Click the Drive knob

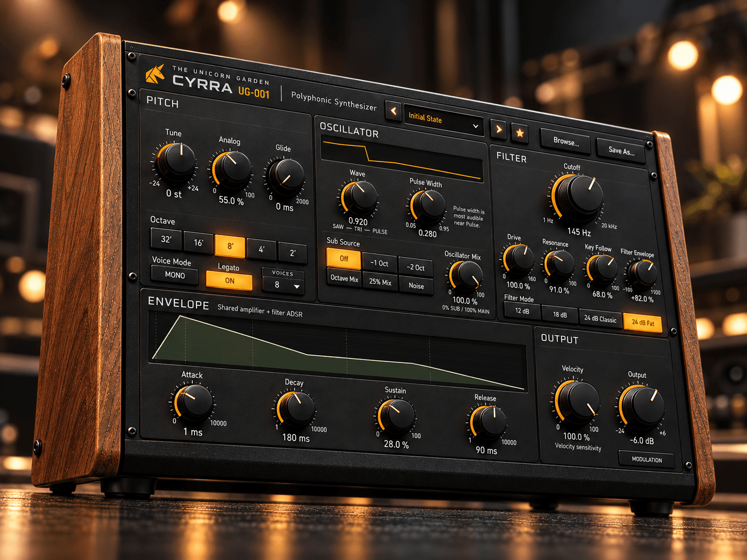(x=518, y=260)
